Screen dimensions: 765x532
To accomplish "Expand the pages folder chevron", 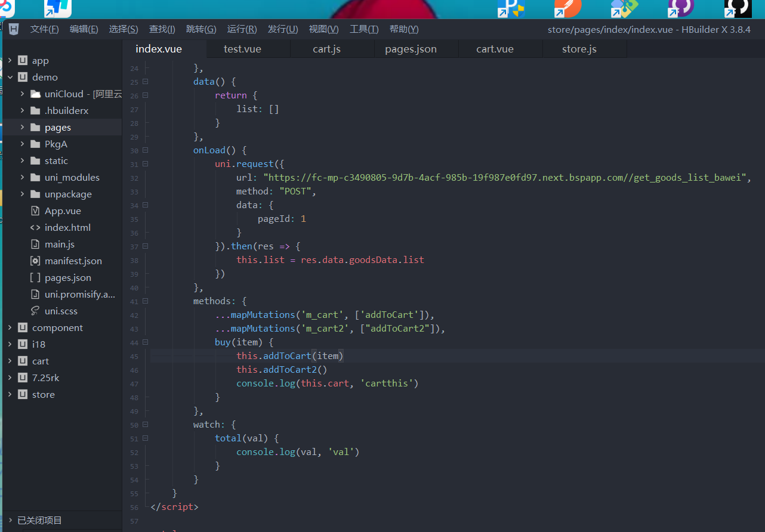I will pyautogui.click(x=22, y=127).
